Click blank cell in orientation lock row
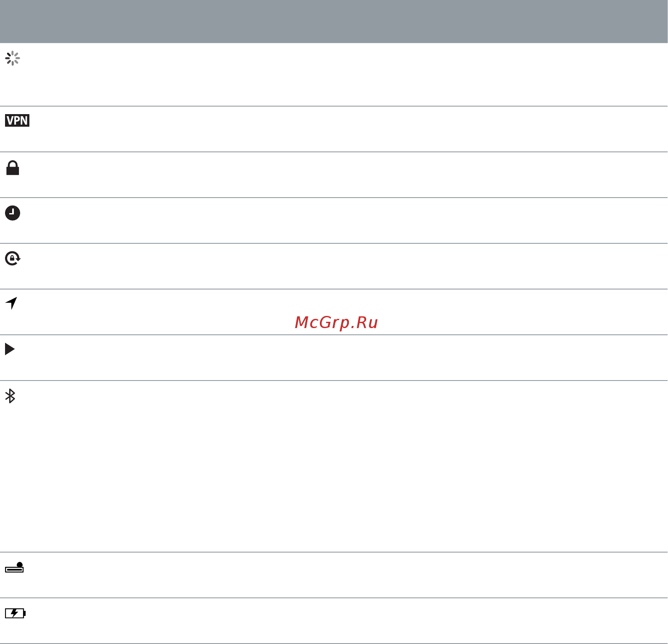 pyautogui.click(x=348, y=266)
